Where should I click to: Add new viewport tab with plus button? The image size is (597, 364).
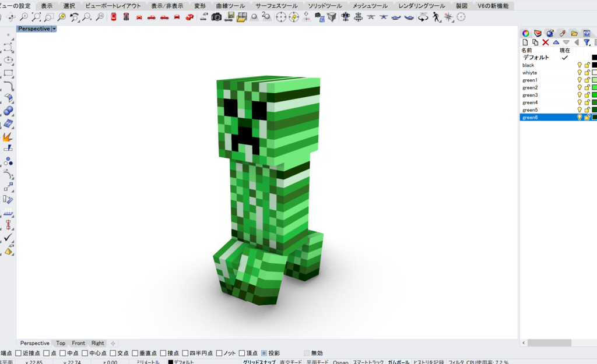[x=113, y=343]
